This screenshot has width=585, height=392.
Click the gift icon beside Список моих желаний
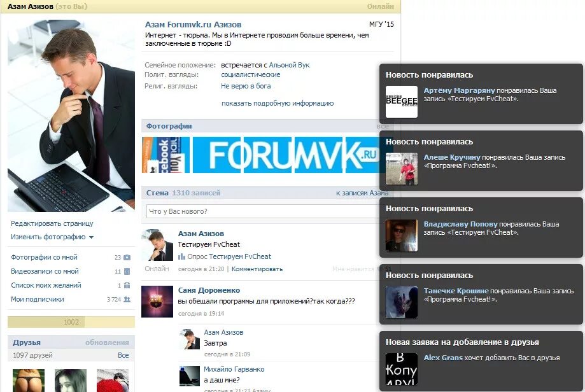[x=127, y=285]
